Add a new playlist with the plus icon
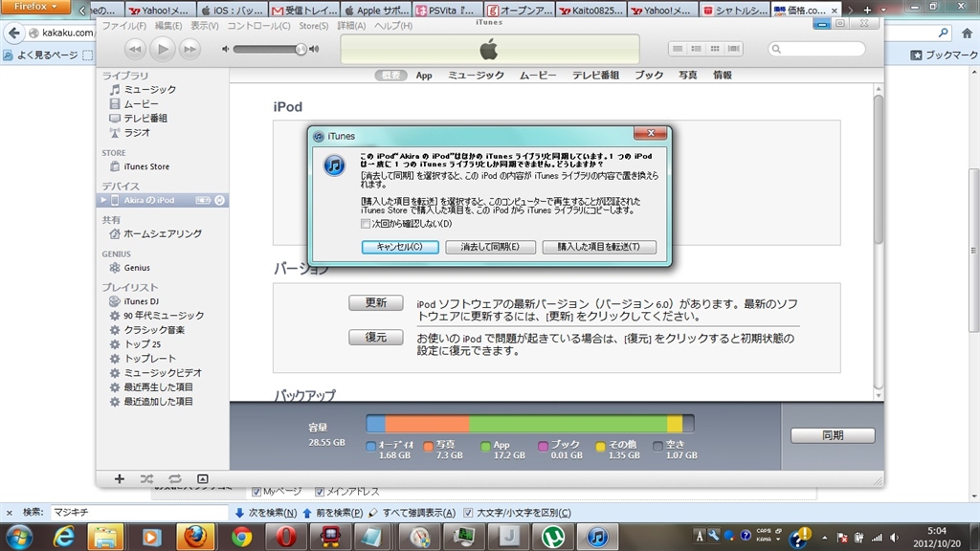Viewport: 980px width, 551px height. (120, 478)
